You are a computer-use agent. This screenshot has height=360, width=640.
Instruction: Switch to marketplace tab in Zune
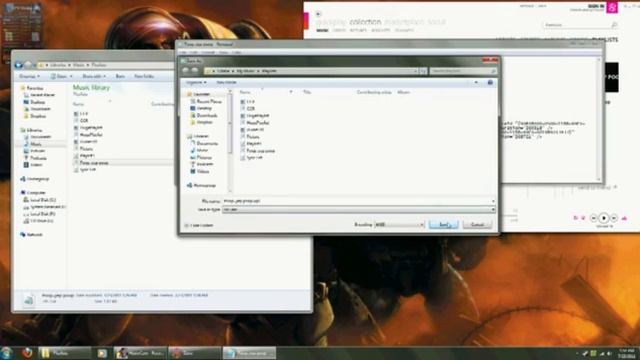click(404, 22)
